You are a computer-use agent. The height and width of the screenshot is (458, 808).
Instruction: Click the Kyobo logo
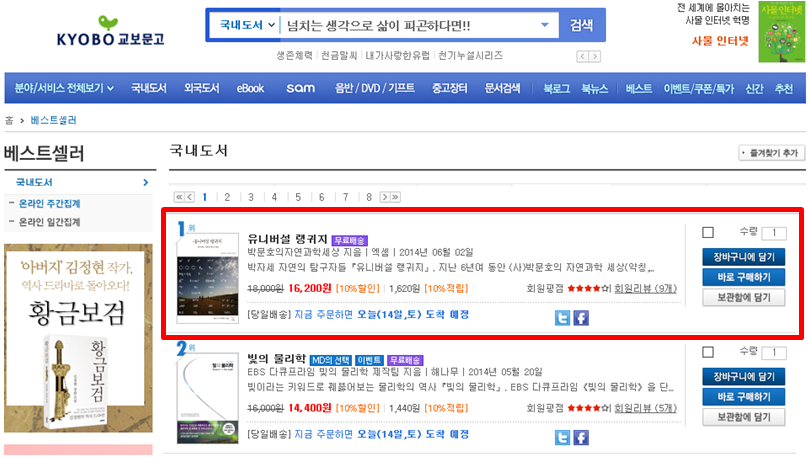[x=110, y=31]
